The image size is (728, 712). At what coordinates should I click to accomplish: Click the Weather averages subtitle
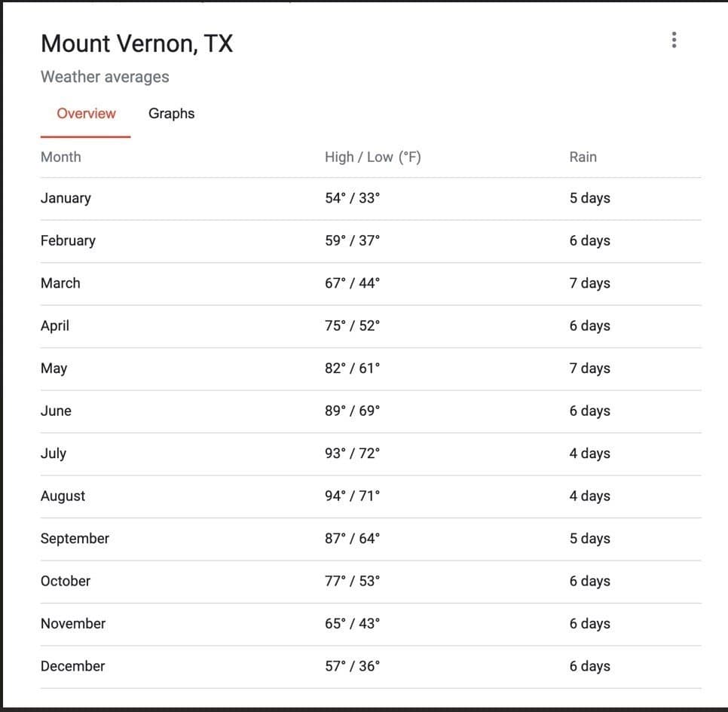105,77
